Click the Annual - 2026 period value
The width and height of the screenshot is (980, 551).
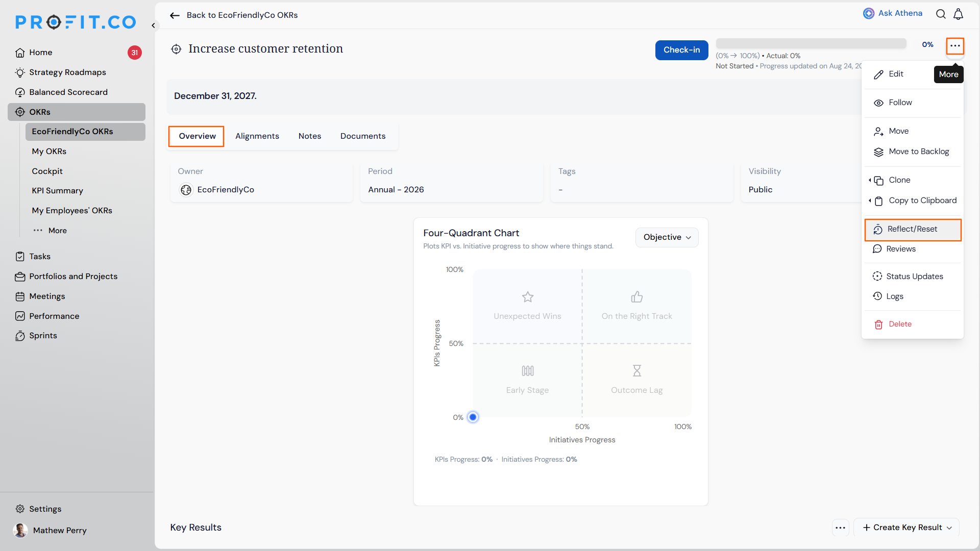(396, 190)
